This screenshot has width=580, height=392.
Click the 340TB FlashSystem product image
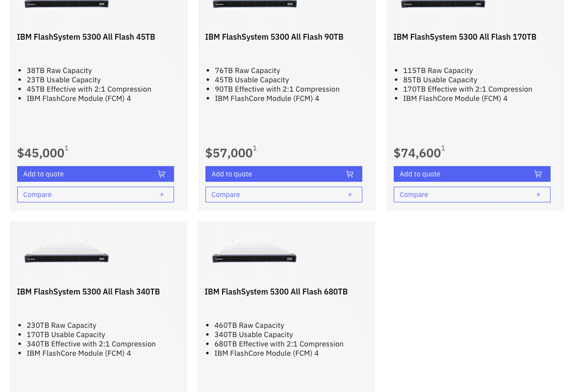click(67, 251)
